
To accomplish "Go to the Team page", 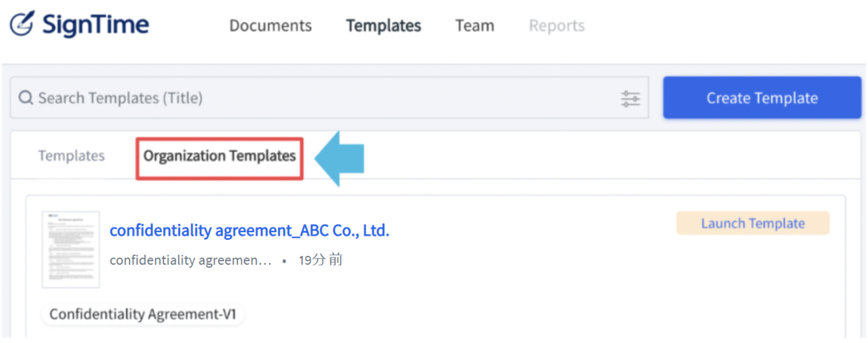I will (475, 25).
